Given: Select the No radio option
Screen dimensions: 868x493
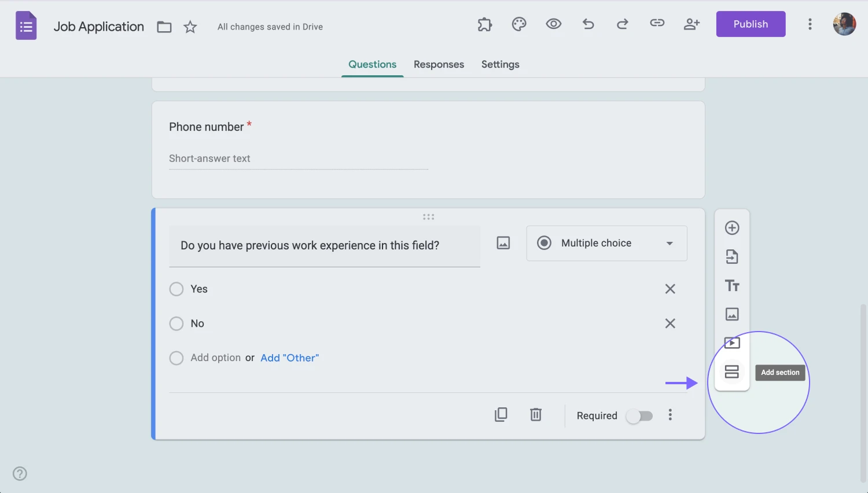Looking at the screenshot, I should (x=176, y=323).
